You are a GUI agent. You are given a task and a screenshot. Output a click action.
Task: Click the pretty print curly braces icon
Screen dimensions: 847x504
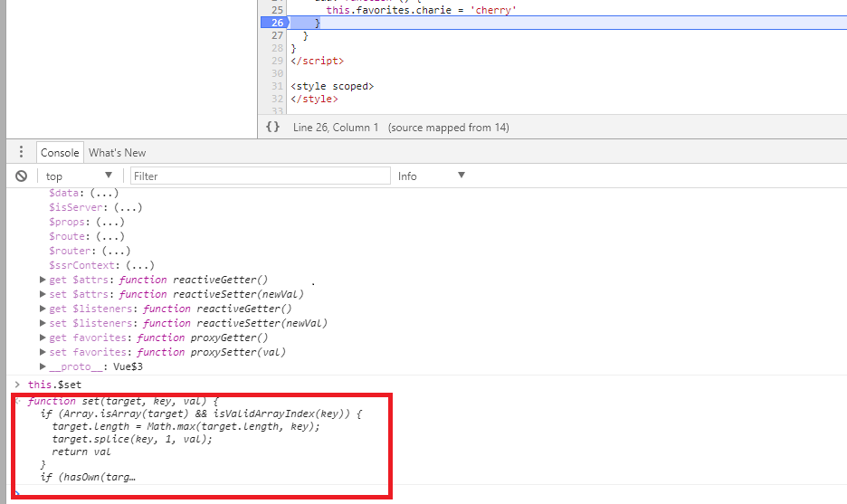pos(272,128)
